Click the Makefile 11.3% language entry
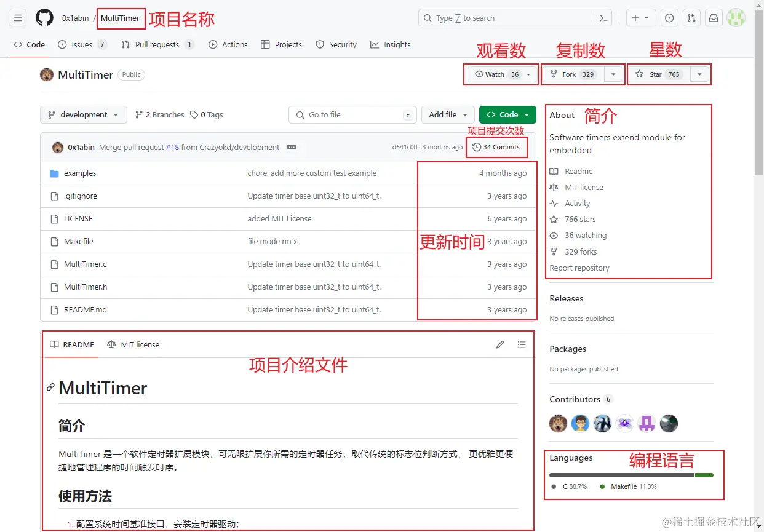The width and height of the screenshot is (764, 532). tap(628, 486)
